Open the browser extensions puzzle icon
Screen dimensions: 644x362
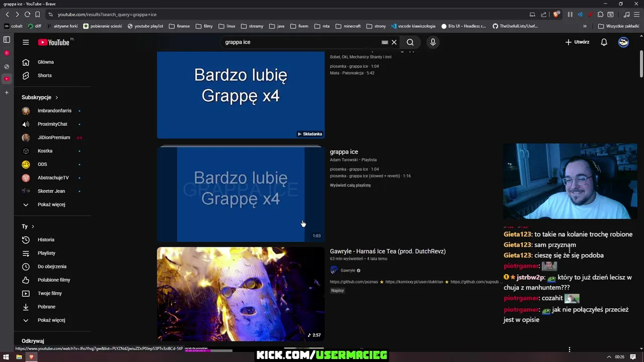[x=600, y=15]
